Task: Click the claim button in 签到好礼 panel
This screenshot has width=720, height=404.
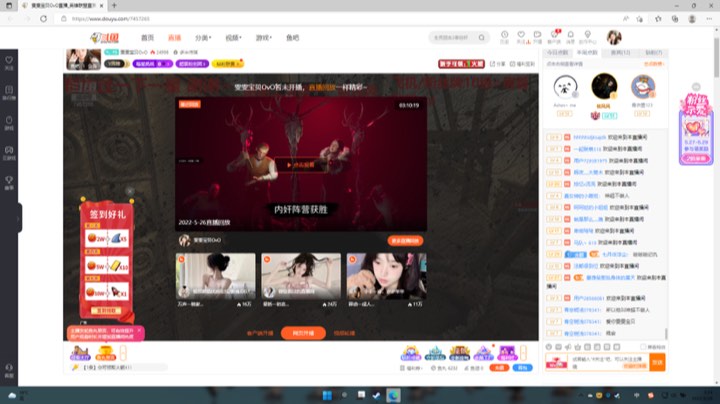Action: [x=106, y=311]
